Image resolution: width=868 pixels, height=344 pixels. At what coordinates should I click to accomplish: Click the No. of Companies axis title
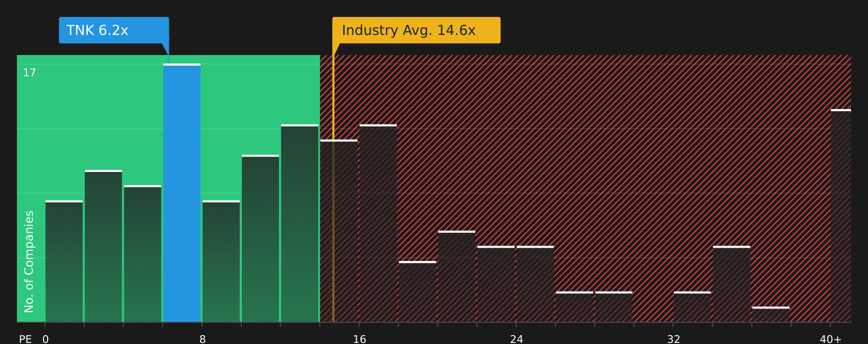[29, 261]
